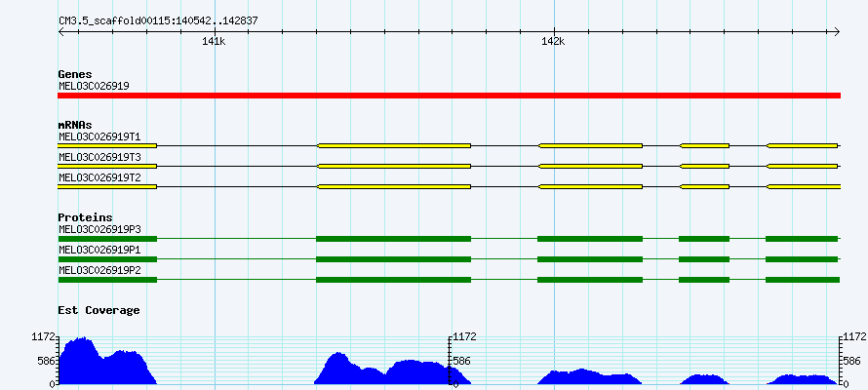Screen dimensions: 868x390
Task: Click the coverage peak beneath the second exon
Action: coord(392,368)
